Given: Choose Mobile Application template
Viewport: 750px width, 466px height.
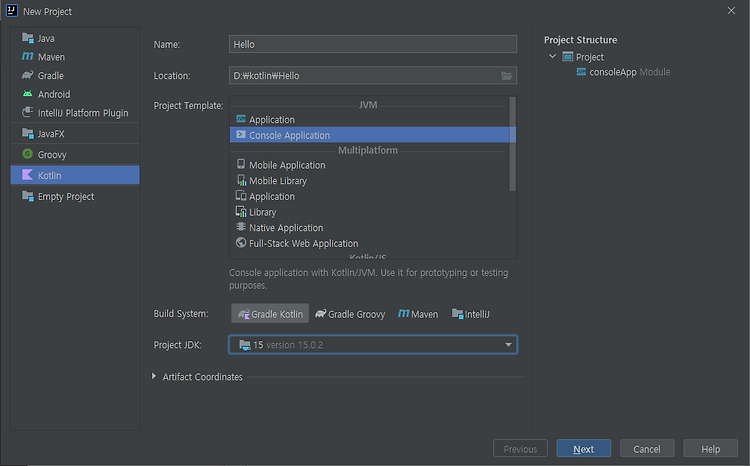Looking at the screenshot, I should (x=370, y=165).
